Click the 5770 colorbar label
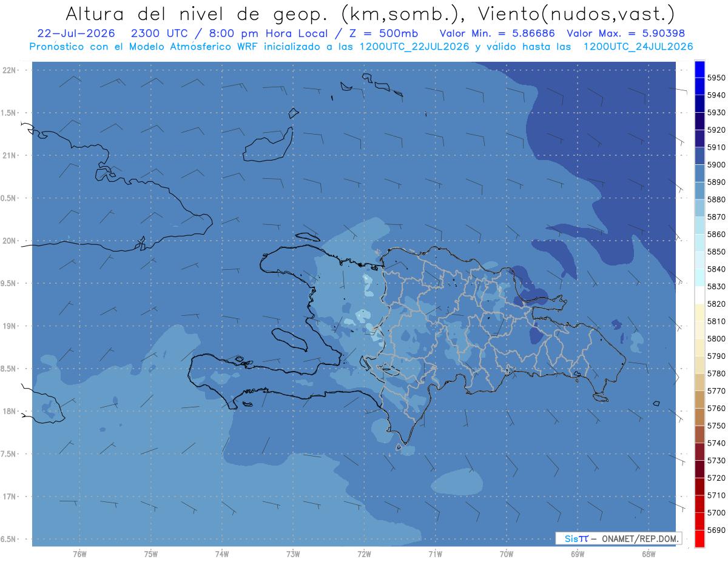 716,390
